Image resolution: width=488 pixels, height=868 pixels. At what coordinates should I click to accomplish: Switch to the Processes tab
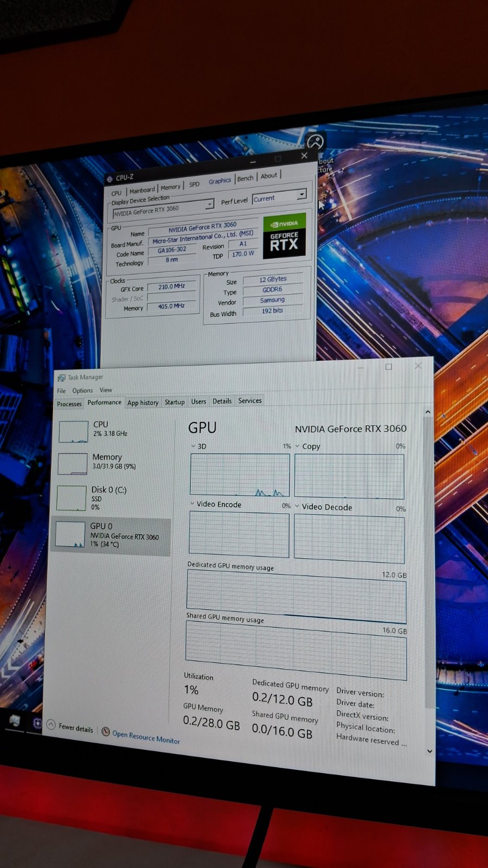coord(69,404)
